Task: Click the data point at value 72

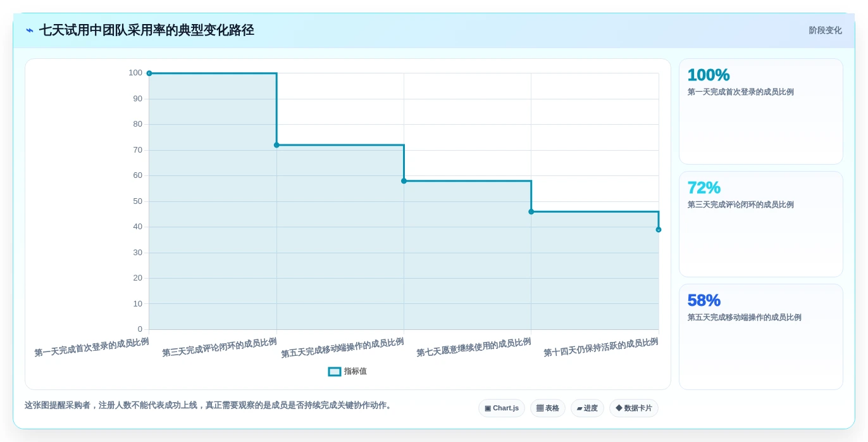Action: (276, 145)
